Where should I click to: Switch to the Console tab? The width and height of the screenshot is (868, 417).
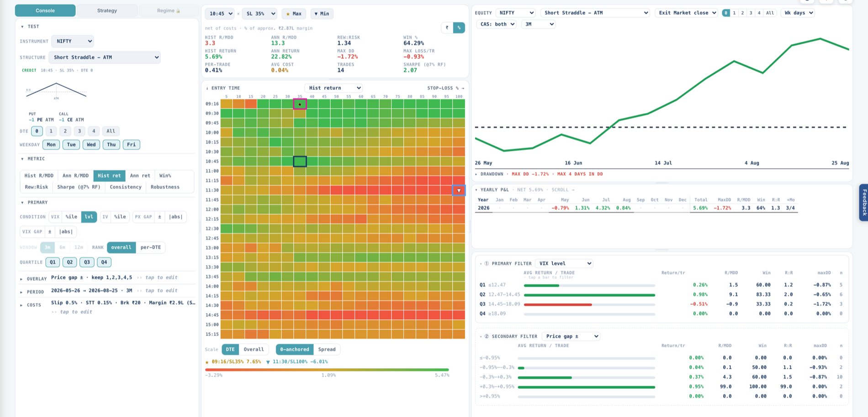tap(45, 11)
